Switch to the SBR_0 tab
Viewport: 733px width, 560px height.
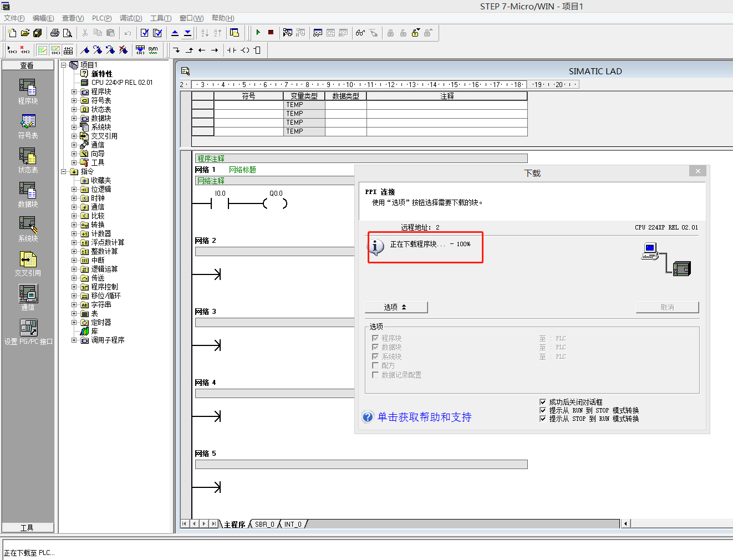click(264, 524)
